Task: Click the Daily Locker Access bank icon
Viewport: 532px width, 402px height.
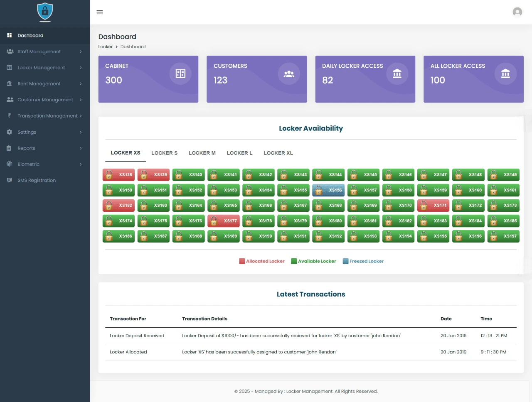Action: click(397, 74)
